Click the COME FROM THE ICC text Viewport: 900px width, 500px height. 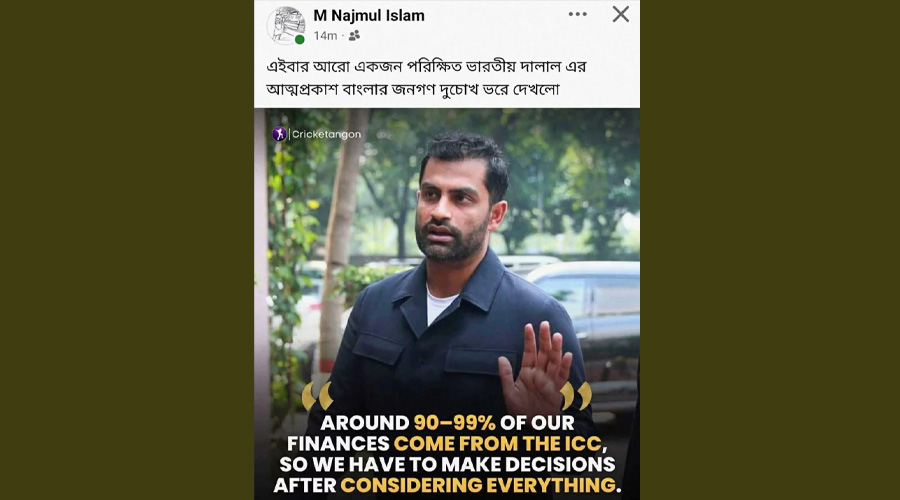click(x=498, y=444)
